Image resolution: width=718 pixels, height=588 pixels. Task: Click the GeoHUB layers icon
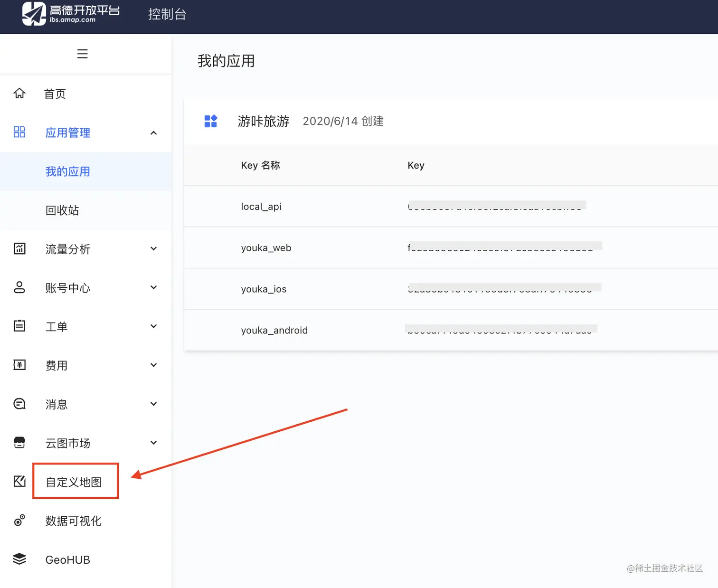pyautogui.click(x=19, y=560)
